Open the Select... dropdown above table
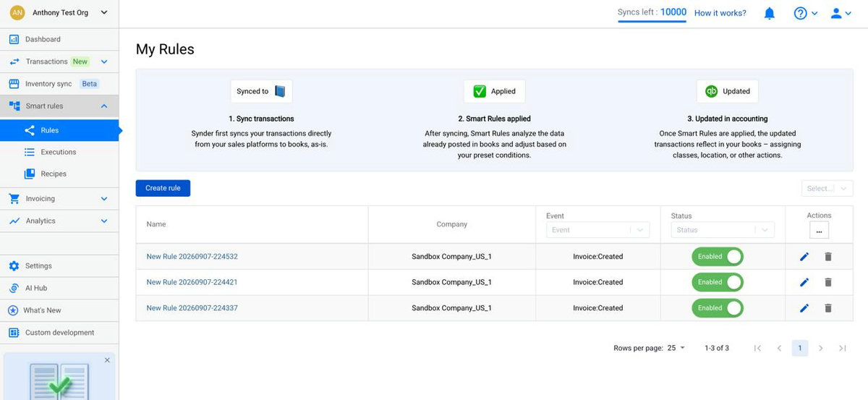The height and width of the screenshot is (400, 868). (827, 188)
